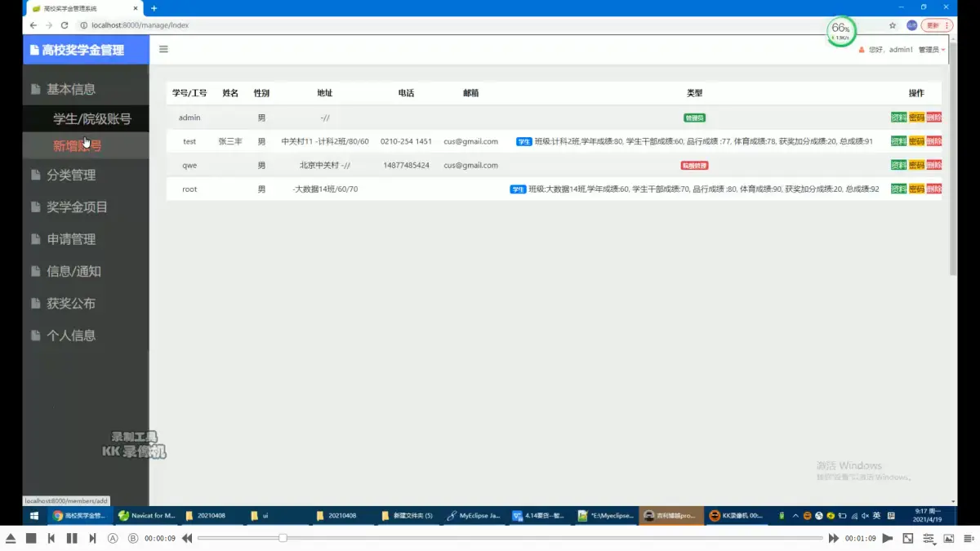Click 密码 button in qwe row
The width and height of the screenshot is (980, 551).
pyautogui.click(x=916, y=165)
